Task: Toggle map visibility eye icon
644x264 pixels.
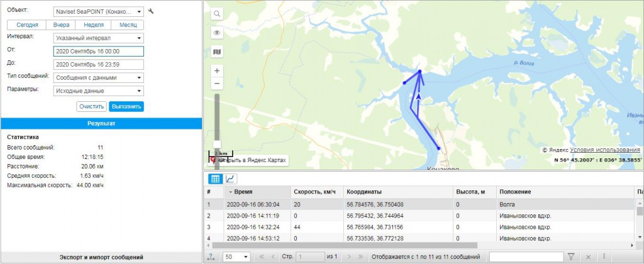Action: [x=217, y=33]
